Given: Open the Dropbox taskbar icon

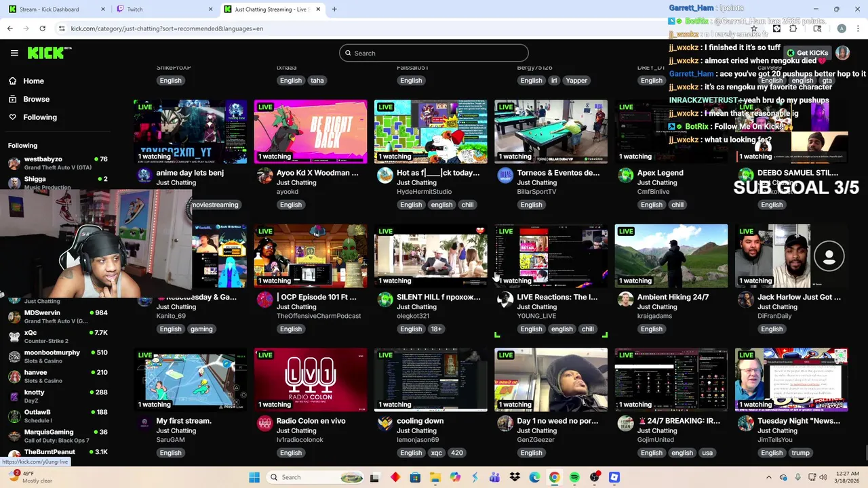Looking at the screenshot, I should 515,477.
